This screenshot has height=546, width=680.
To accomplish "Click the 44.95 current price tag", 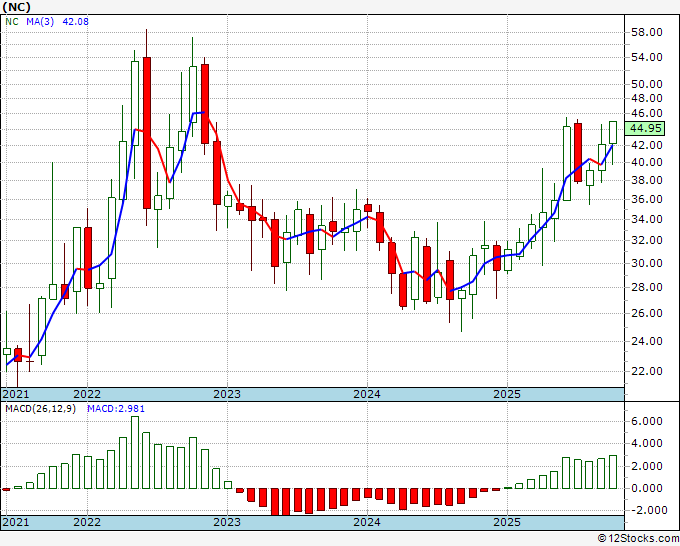I will (644, 128).
